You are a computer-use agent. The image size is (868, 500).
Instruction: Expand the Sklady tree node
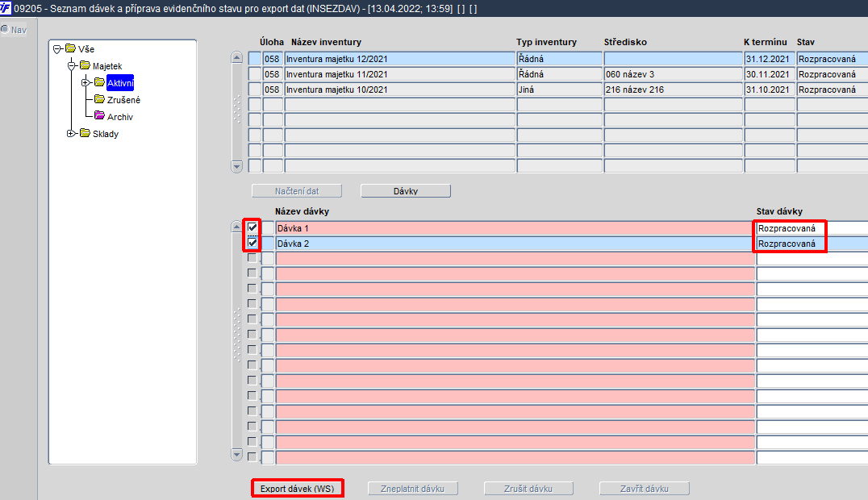[71, 133]
